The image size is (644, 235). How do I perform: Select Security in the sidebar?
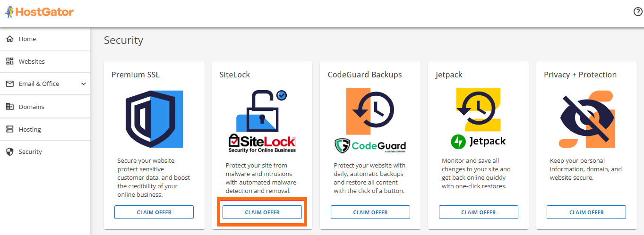point(45,151)
